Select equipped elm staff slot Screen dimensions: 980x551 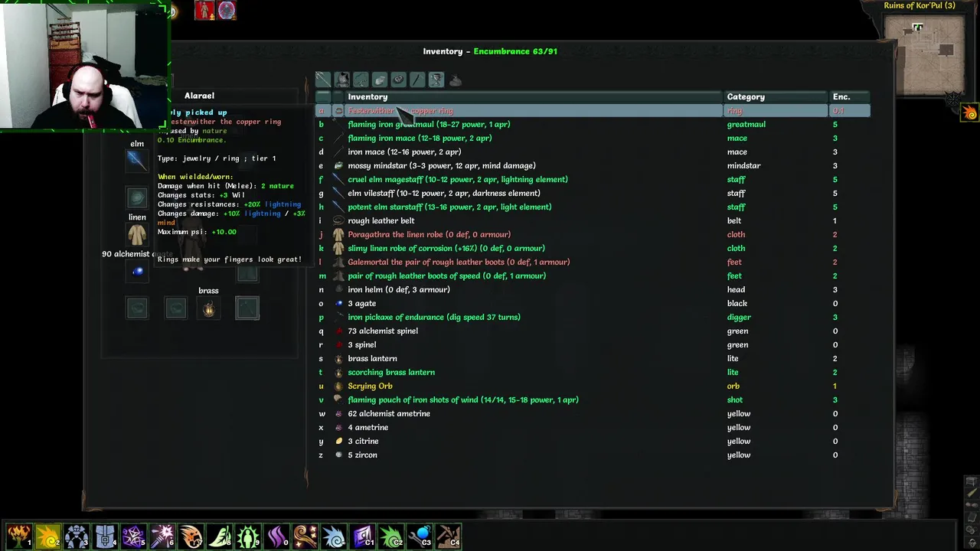137,160
